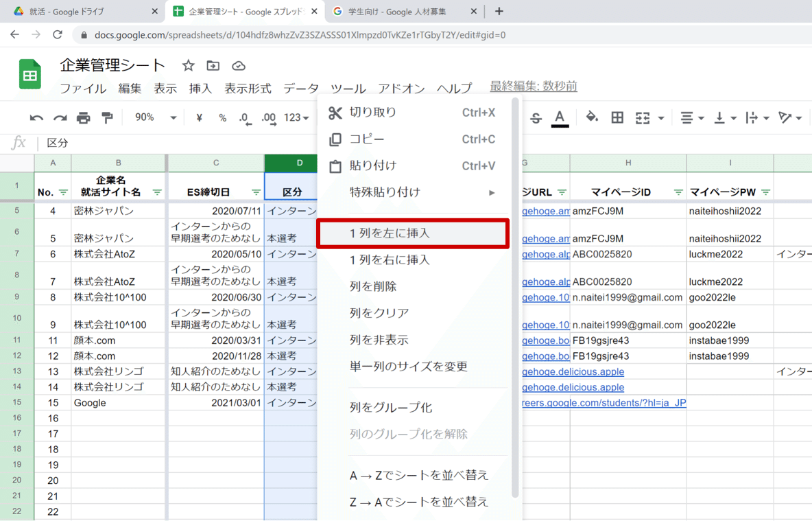Open the horizontal align dropdown
The height and width of the screenshot is (521, 812).
(x=692, y=118)
